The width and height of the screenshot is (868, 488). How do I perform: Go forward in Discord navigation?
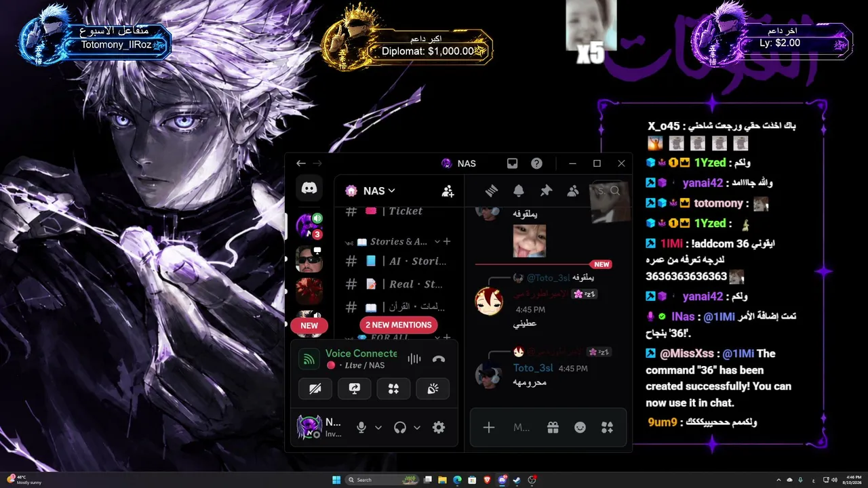(317, 163)
